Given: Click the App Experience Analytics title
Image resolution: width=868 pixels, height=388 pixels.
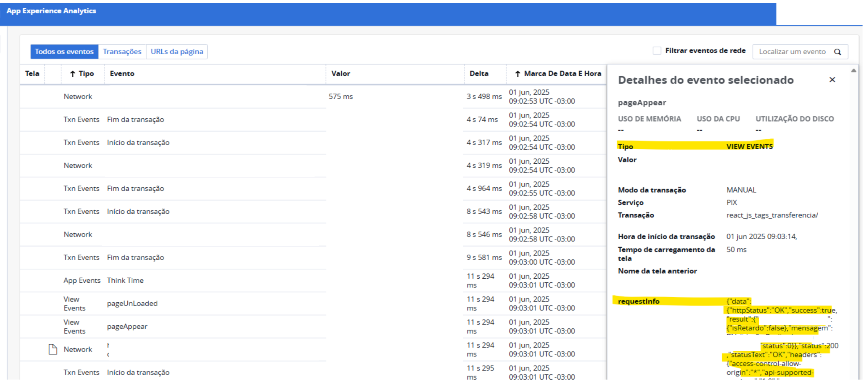Looking at the screenshot, I should pos(51,11).
